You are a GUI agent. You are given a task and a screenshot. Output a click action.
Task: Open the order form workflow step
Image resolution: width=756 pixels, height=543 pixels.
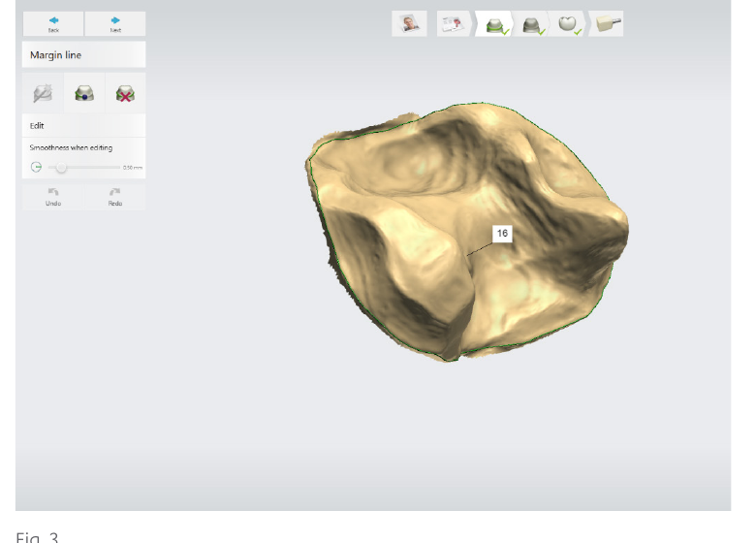[x=453, y=23]
